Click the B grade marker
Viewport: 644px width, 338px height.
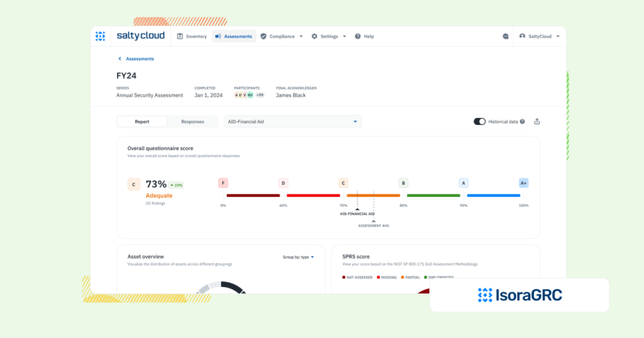pos(403,183)
